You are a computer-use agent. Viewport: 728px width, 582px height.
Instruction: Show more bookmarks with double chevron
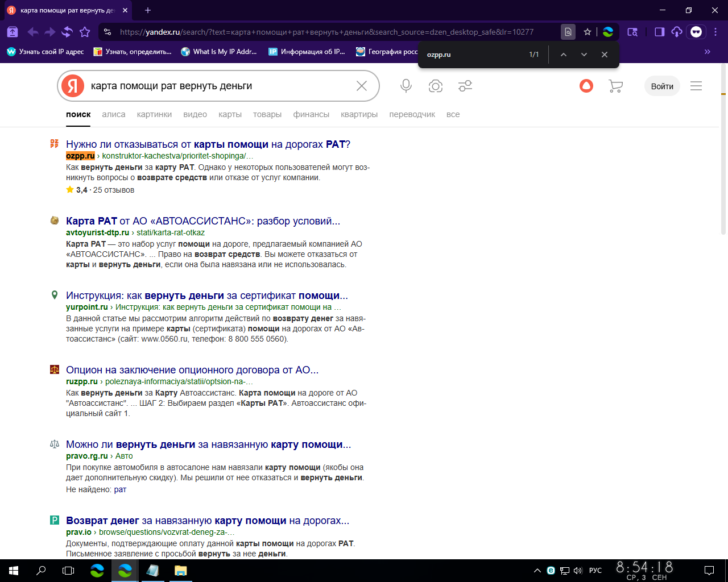[708, 52]
